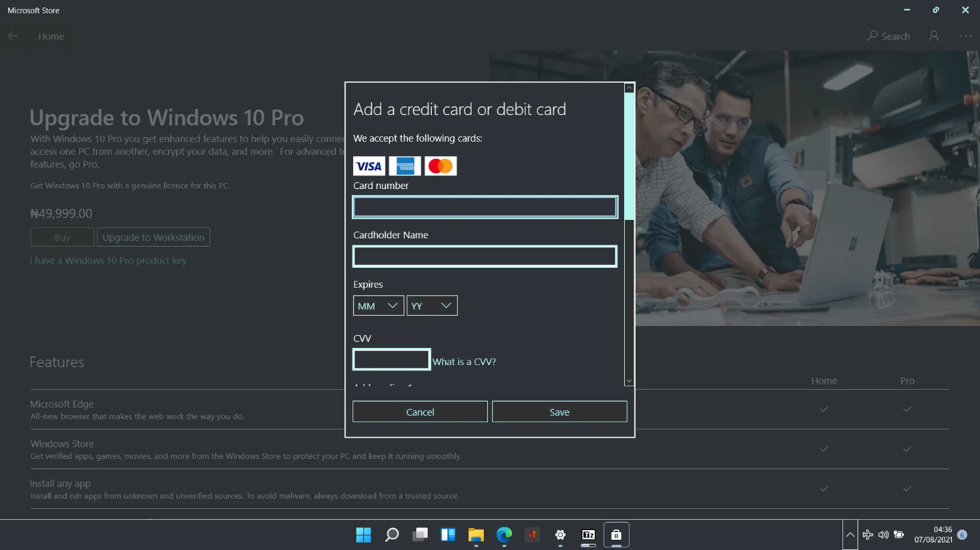Click 'We accept the following cards:' text

click(x=418, y=138)
